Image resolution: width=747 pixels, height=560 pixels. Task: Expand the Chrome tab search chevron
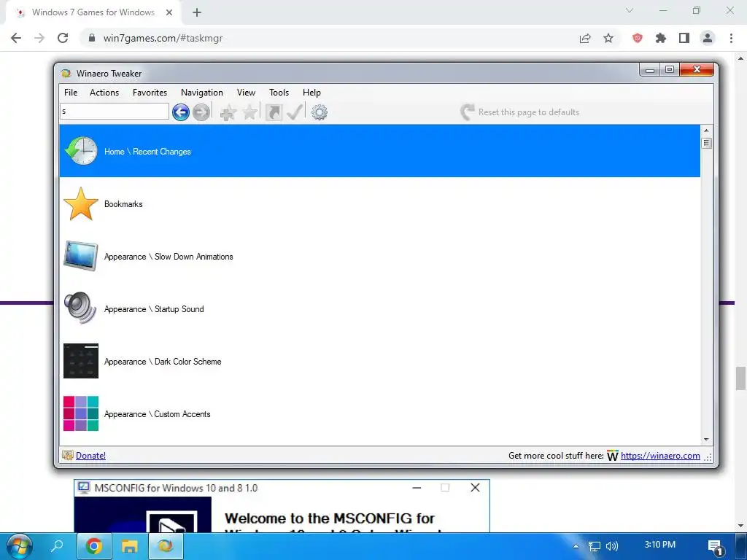tap(630, 10)
